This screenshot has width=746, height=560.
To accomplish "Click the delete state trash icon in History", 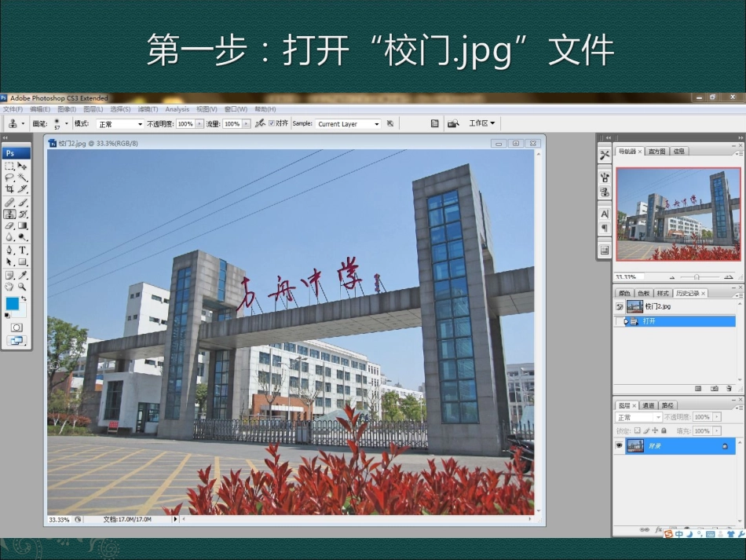I will click(729, 389).
